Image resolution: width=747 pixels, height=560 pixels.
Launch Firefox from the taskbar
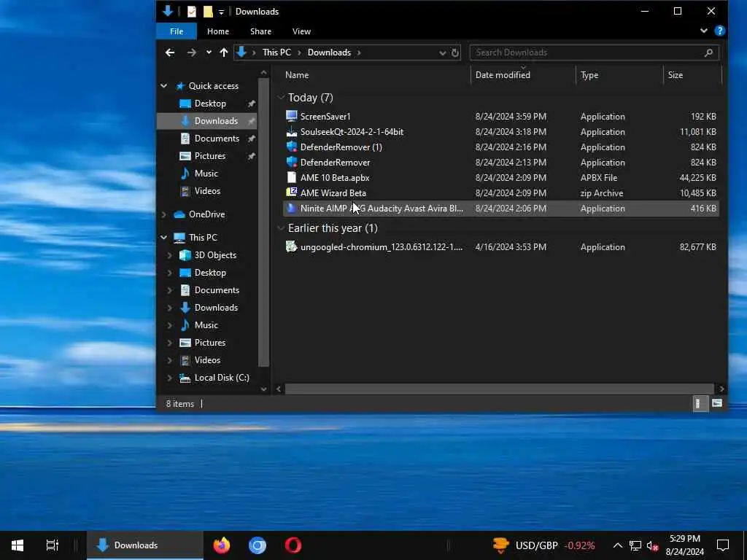click(x=221, y=545)
